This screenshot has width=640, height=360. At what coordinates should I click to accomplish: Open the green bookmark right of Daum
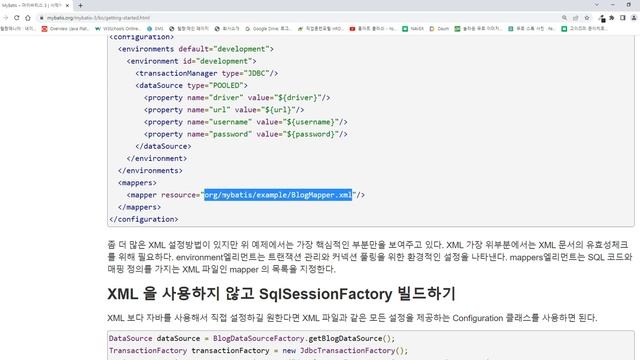[478, 29]
